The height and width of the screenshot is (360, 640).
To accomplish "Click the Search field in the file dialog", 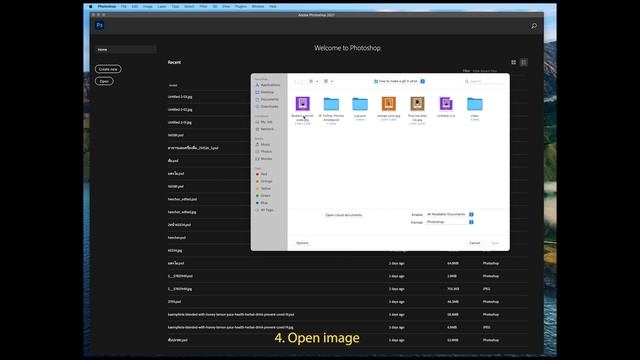I will coord(484,82).
